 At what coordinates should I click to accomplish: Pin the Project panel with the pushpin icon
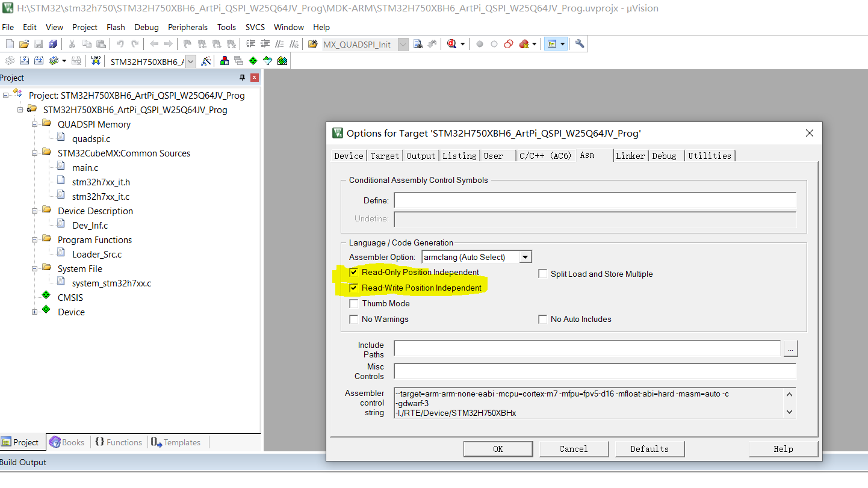[243, 78]
